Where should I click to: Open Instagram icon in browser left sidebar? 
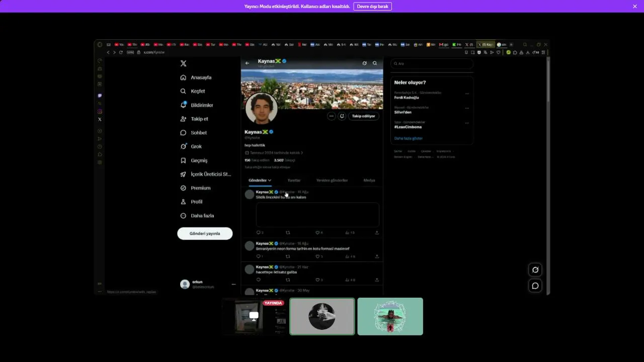(x=100, y=112)
